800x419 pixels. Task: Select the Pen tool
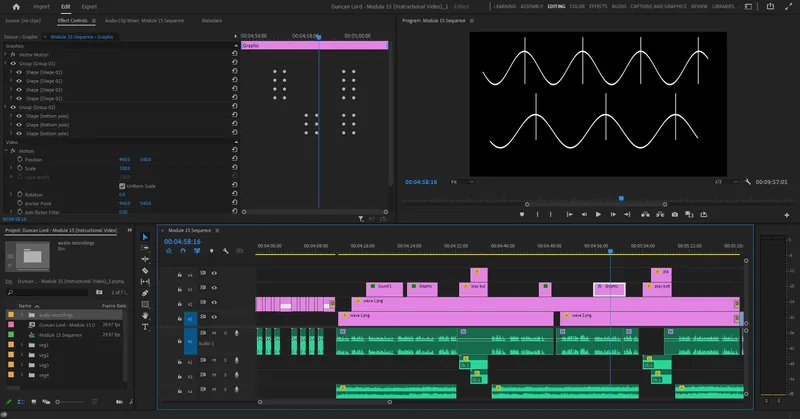click(145, 293)
